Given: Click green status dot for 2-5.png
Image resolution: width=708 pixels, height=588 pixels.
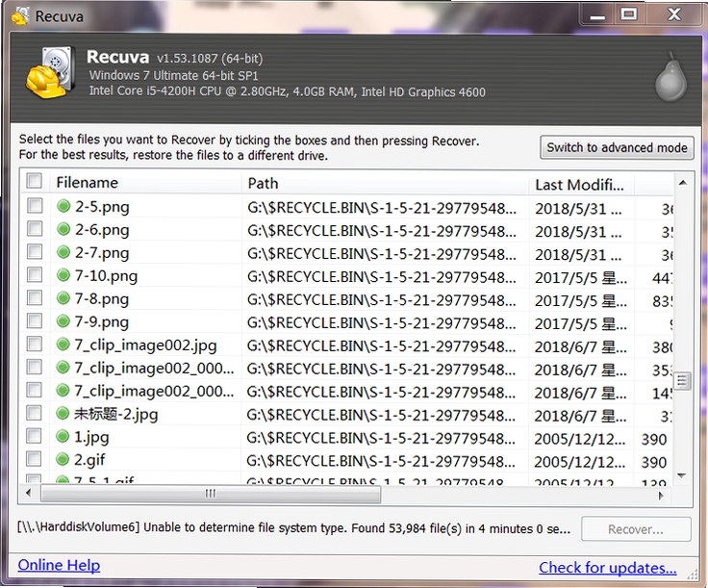Looking at the screenshot, I should (x=63, y=206).
